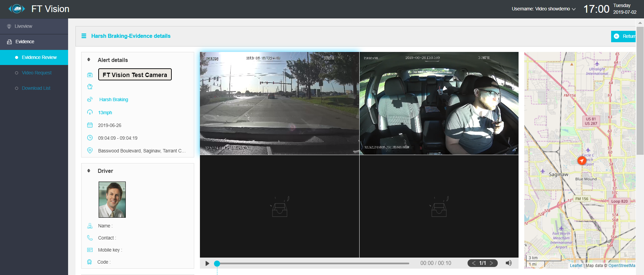
Task: Select Video Request in sidebar
Action: coord(37,73)
